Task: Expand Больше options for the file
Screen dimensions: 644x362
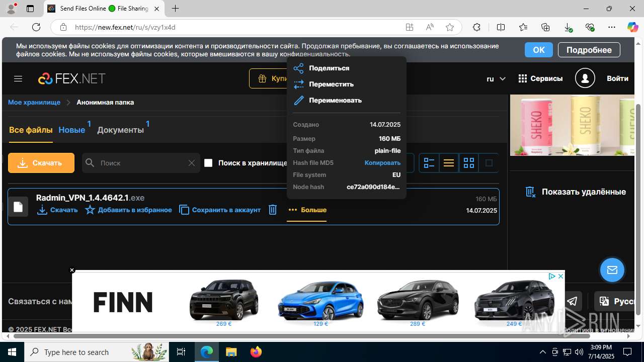Action: click(x=307, y=210)
